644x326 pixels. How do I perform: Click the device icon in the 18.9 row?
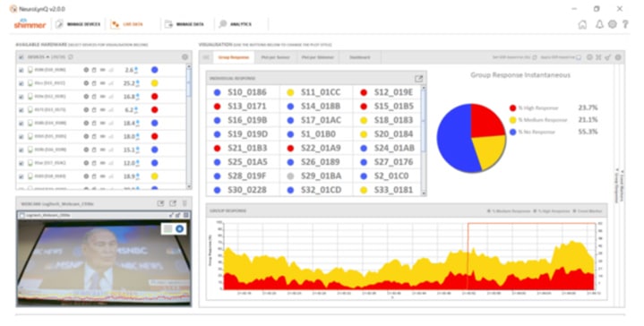[x=30, y=176]
